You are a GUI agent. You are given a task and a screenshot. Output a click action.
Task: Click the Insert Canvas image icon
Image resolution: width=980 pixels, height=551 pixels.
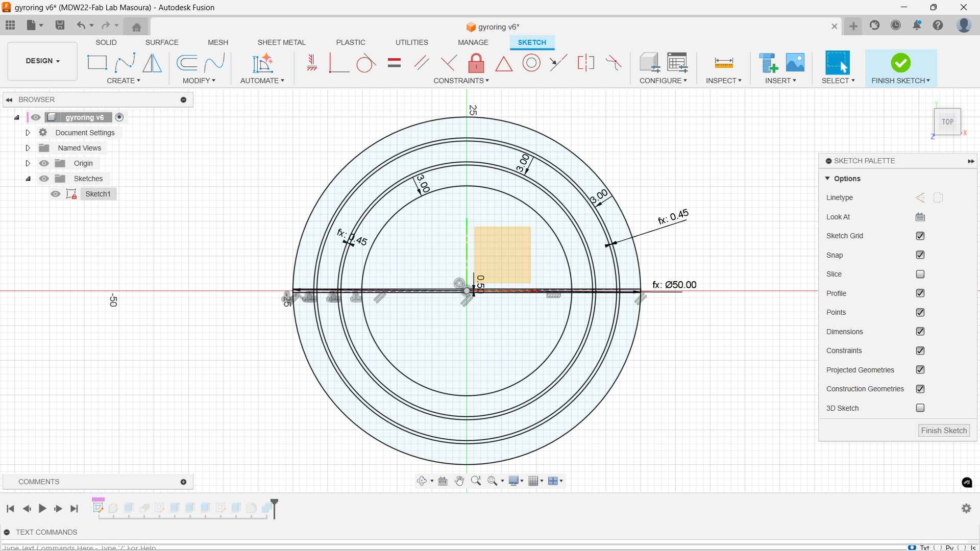[x=795, y=63]
